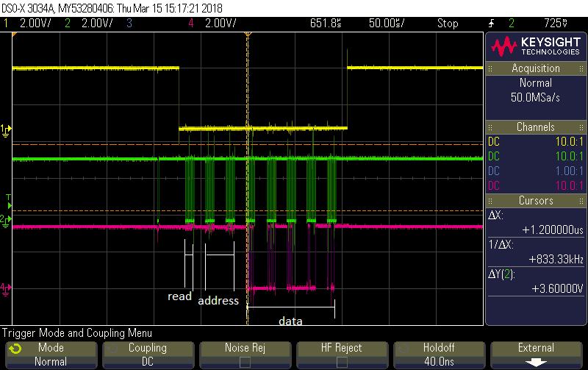Click the channel 4 ground level marker
Screen dimensions: 588x370
pyautogui.click(x=6, y=290)
